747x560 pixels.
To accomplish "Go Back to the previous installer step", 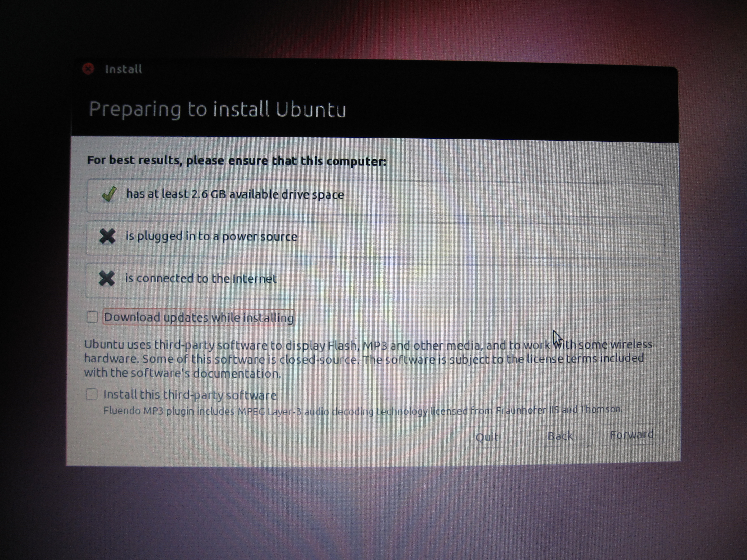I will (x=560, y=436).
